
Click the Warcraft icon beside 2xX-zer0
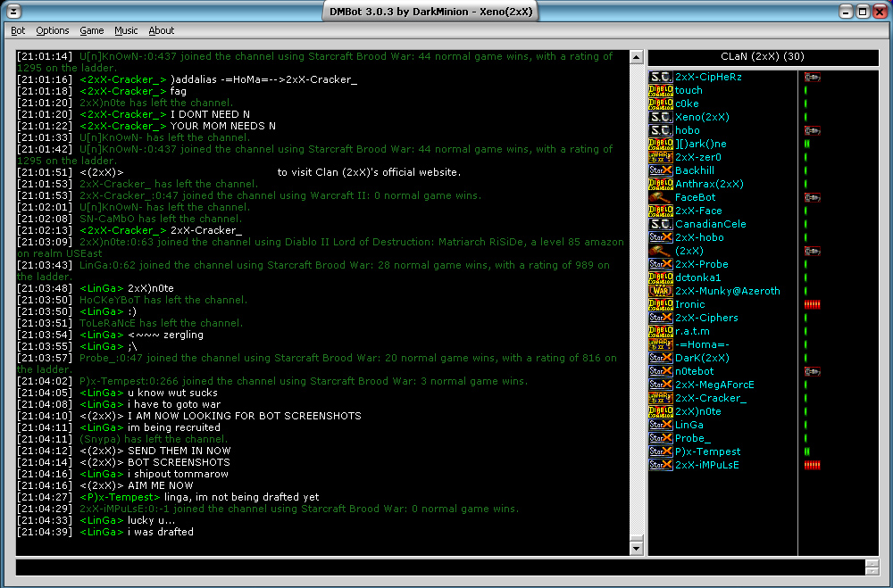(661, 157)
